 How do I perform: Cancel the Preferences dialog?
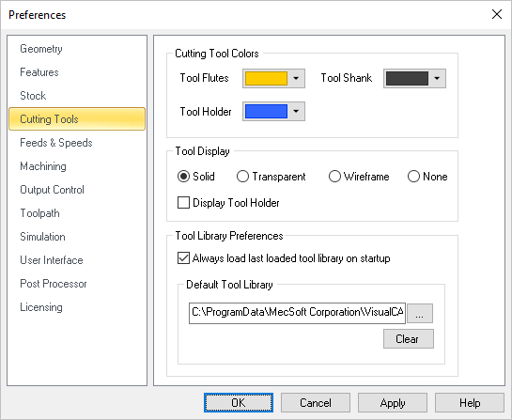pyautogui.click(x=316, y=403)
